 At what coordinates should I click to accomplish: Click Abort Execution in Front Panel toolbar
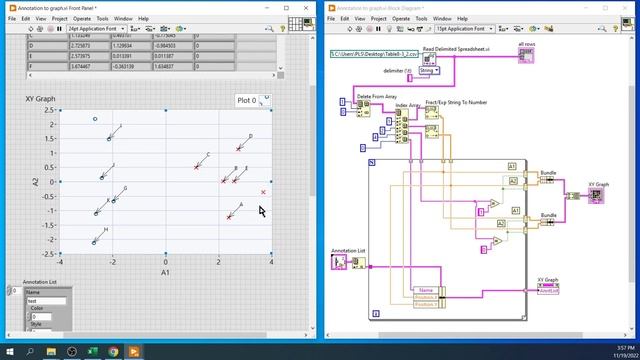pyautogui.click(x=50, y=29)
